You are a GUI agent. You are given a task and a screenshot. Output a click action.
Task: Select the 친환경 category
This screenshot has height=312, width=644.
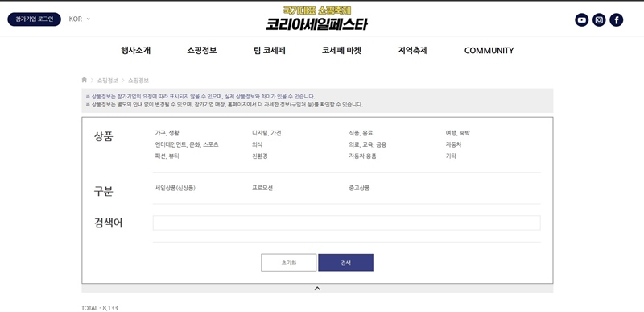(259, 156)
